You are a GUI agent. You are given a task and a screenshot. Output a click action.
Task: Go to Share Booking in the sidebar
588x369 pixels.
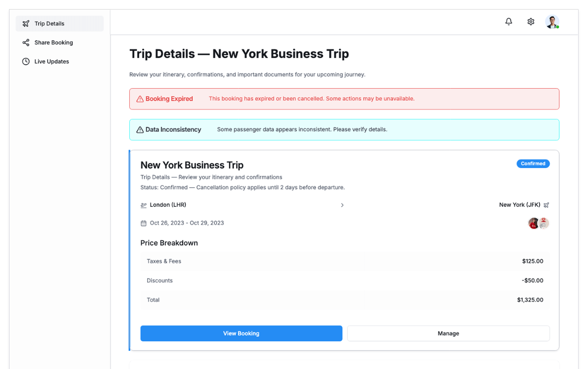[54, 43]
